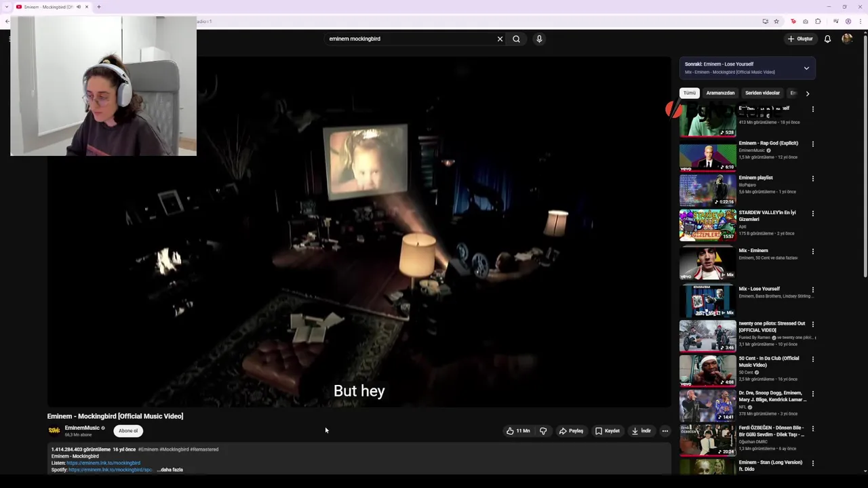This screenshot has width=868, height=488.
Task: Open the red Tp browser extension
Action: pyautogui.click(x=793, y=21)
